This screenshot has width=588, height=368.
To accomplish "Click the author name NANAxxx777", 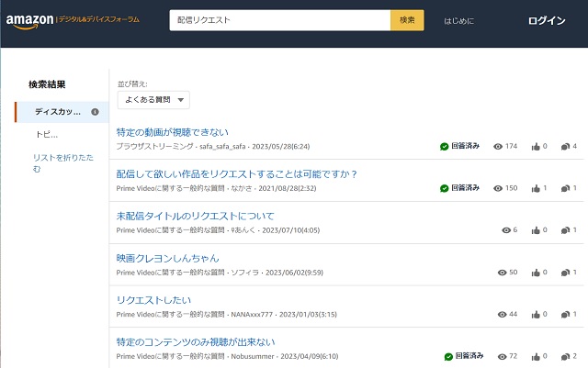I will tap(252, 315).
